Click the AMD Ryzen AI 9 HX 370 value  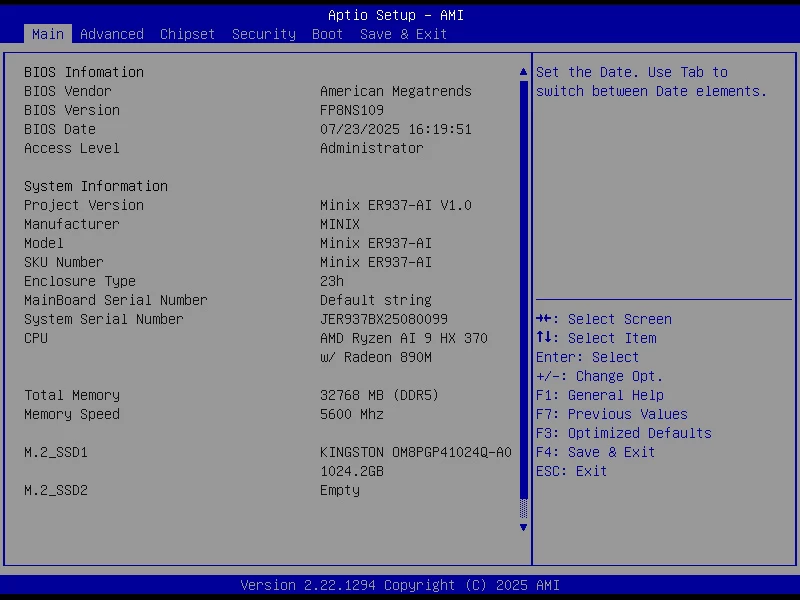pyautogui.click(x=404, y=338)
